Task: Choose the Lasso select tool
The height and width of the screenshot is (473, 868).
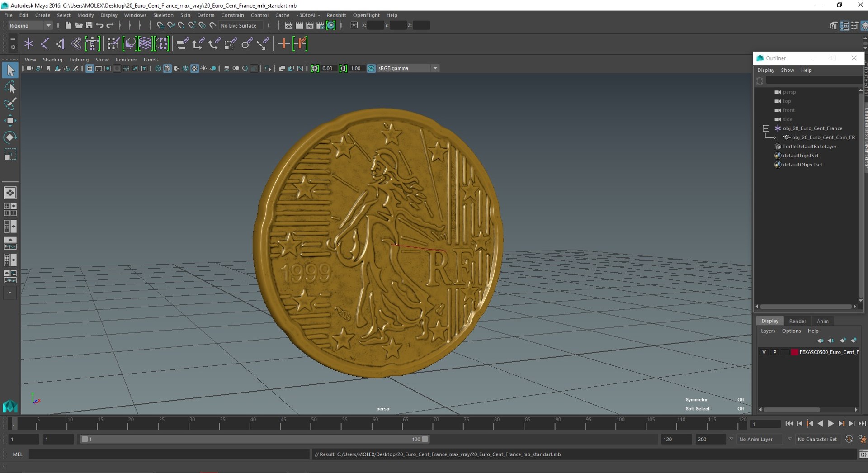Action: coord(10,87)
